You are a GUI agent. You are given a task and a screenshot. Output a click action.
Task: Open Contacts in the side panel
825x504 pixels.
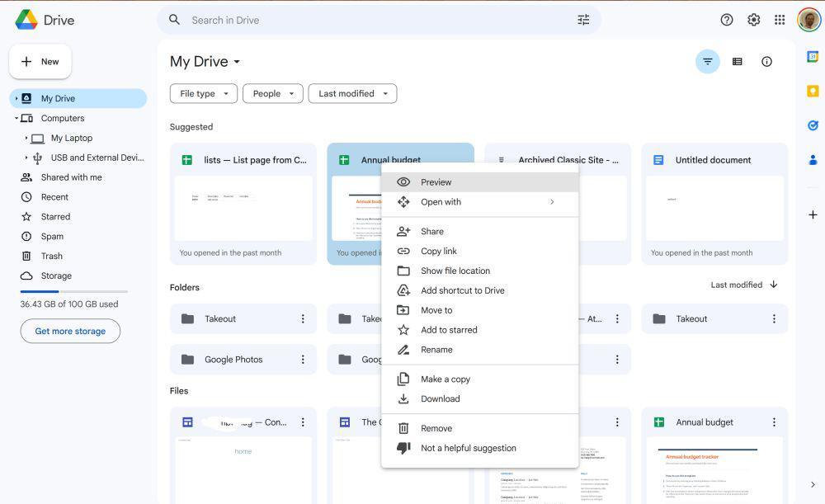pyautogui.click(x=813, y=159)
